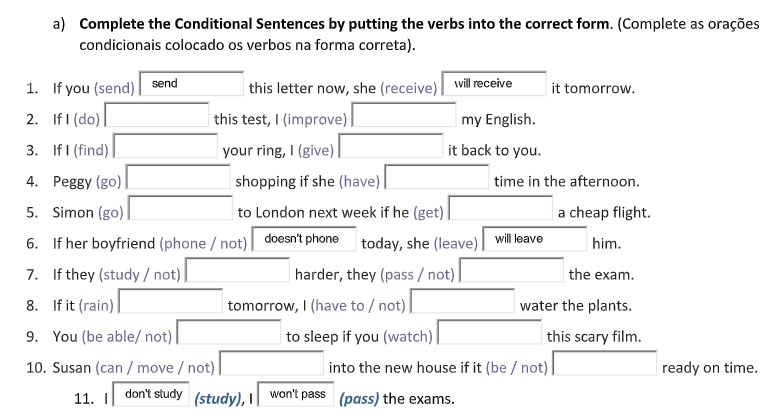Viewport: 780px width, 418px height.
Task: Click the blank after (be able/ not)
Action: click(229, 332)
